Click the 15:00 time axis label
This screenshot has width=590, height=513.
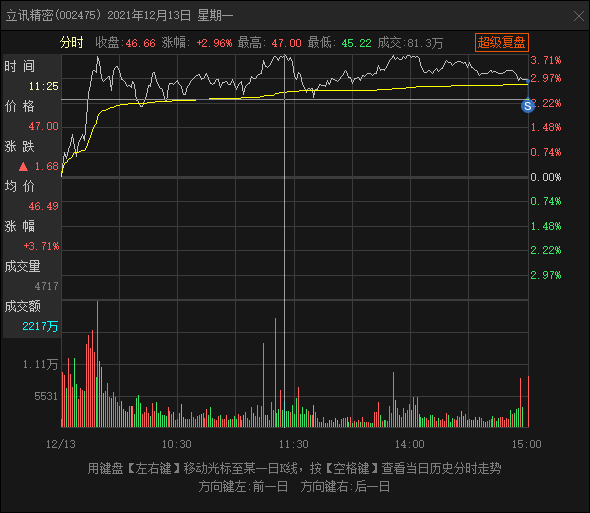[x=526, y=444]
